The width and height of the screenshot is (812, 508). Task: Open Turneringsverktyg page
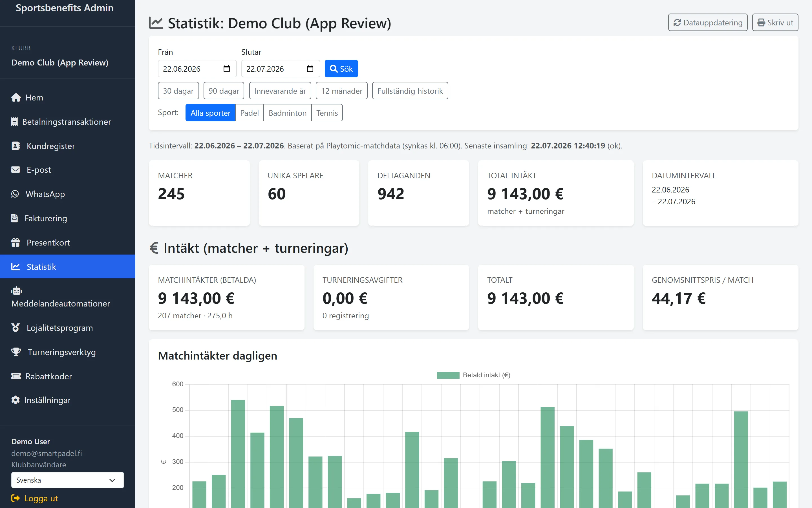pyautogui.click(x=67, y=352)
